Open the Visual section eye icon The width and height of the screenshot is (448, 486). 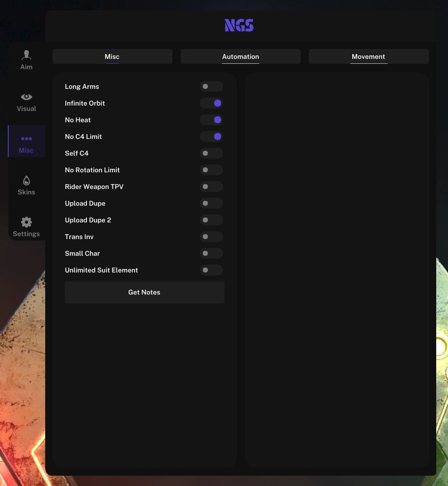27,97
